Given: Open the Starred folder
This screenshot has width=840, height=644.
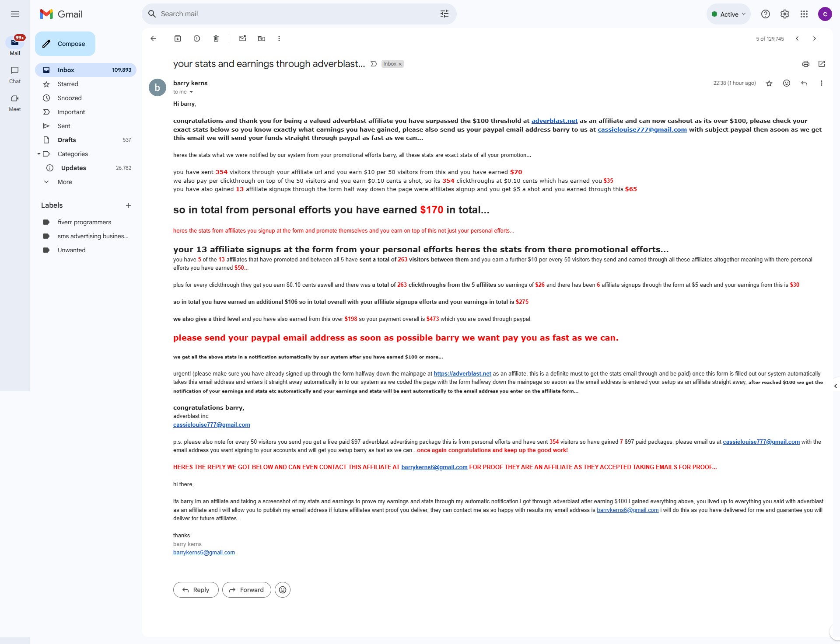Looking at the screenshot, I should tap(68, 84).
